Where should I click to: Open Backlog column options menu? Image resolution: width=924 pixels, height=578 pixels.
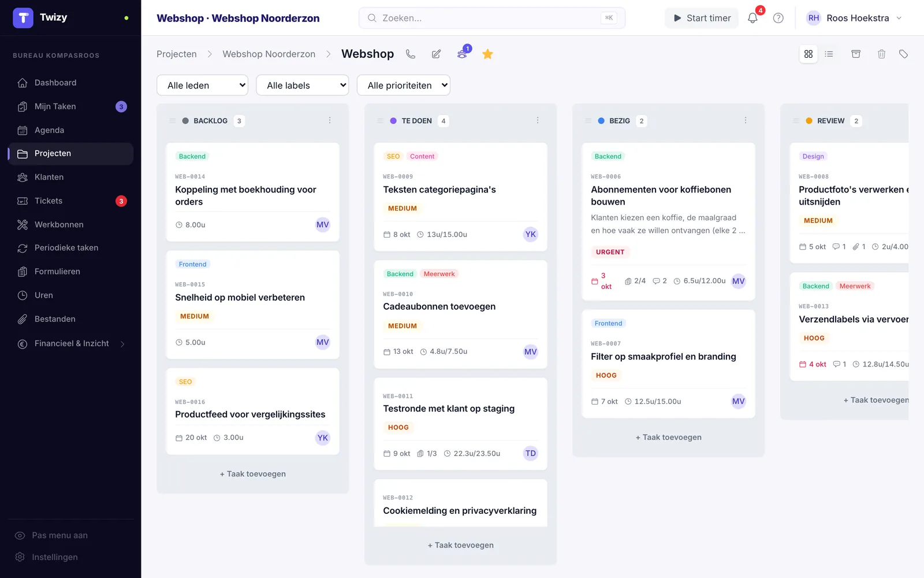click(330, 120)
